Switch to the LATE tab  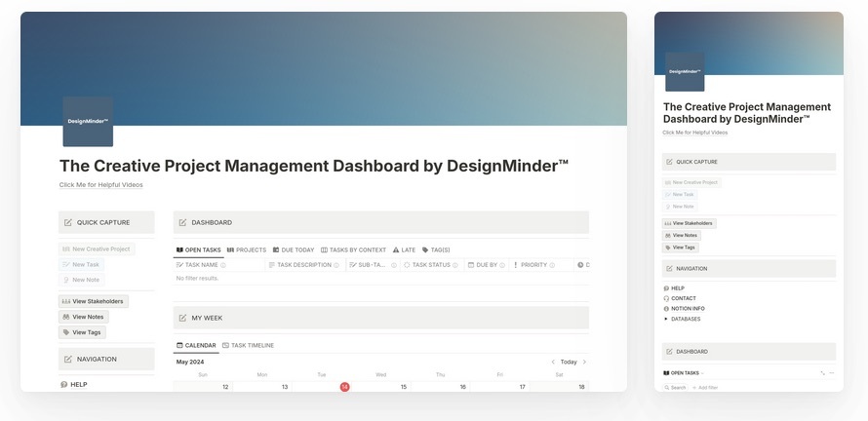pyautogui.click(x=404, y=250)
